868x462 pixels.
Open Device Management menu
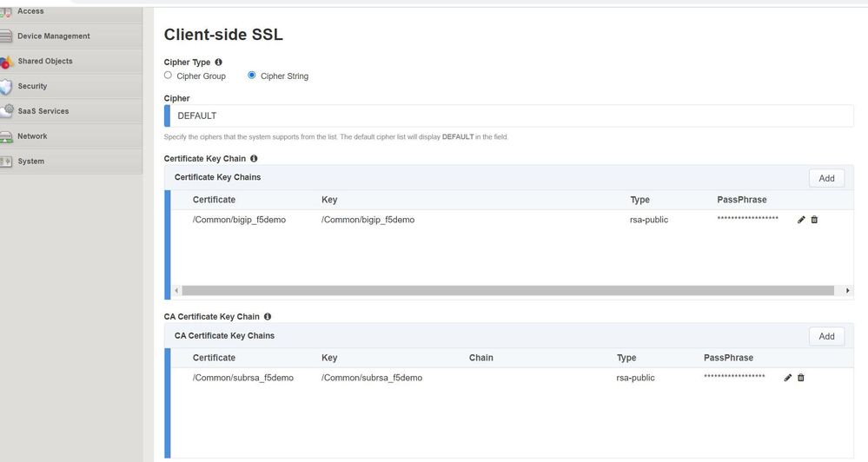pyautogui.click(x=53, y=36)
